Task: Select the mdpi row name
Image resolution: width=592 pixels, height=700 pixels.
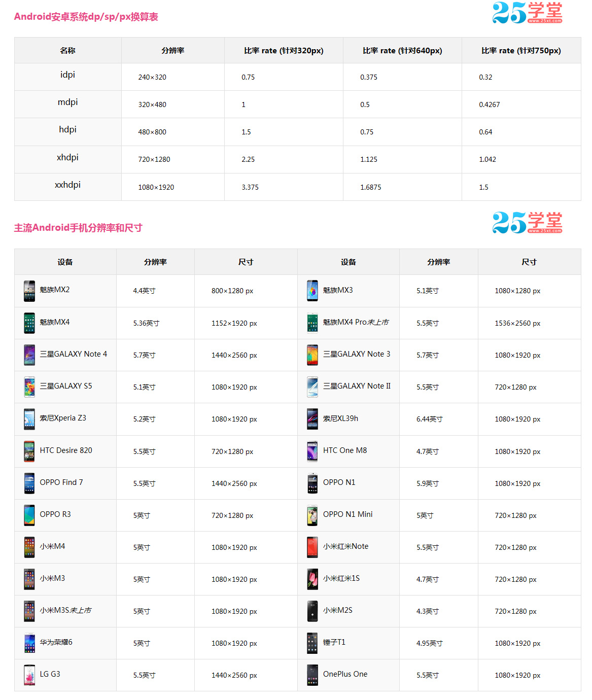Action: [x=67, y=102]
